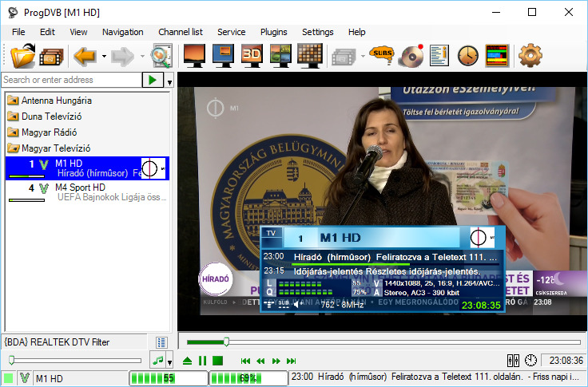Select the M1 HD channel
Screen dimensions: 588x387
(x=87, y=168)
